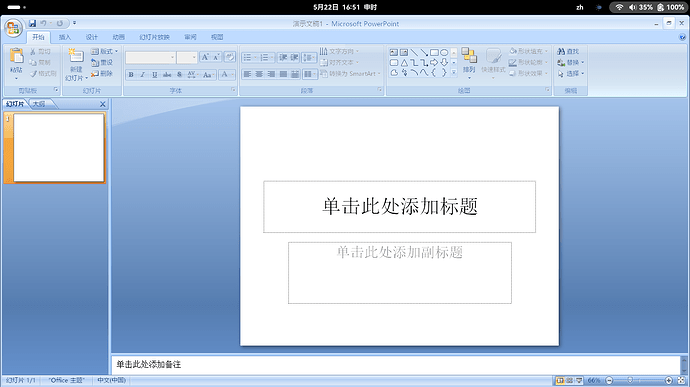Toggle Italic formatting
Viewport: 690px width, 387px height.
coord(143,75)
